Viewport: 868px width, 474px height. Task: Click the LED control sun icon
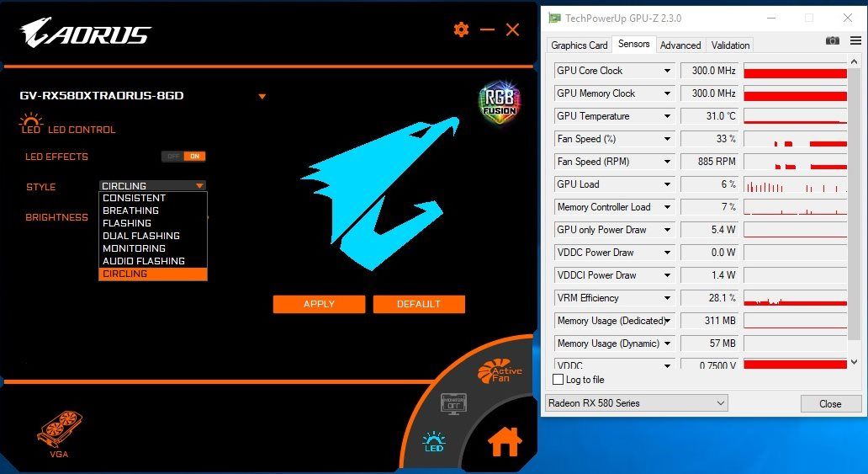click(x=31, y=123)
